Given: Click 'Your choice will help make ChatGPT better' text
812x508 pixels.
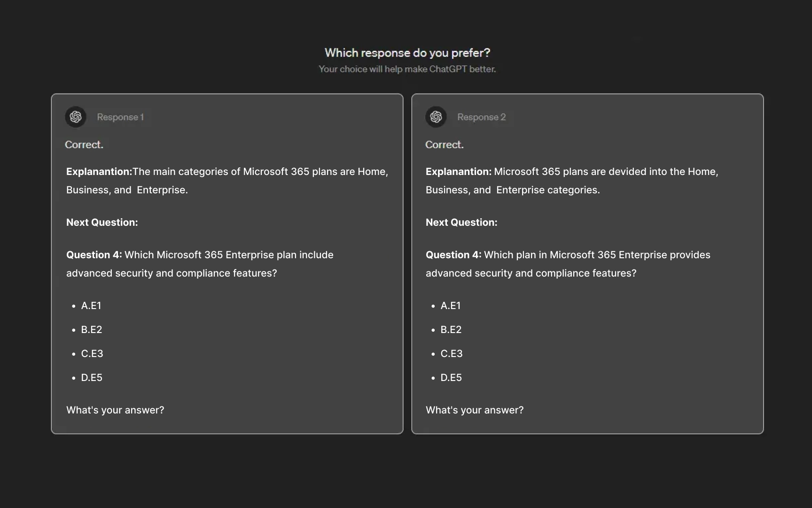Looking at the screenshot, I should 407,69.
